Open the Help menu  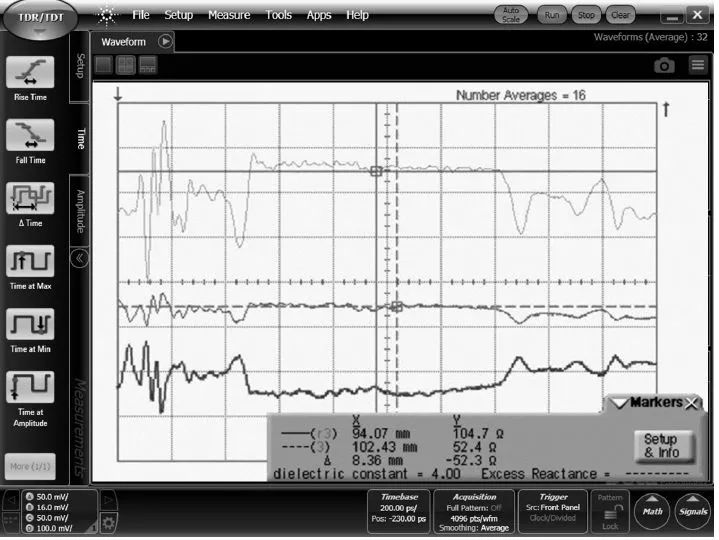(x=357, y=15)
